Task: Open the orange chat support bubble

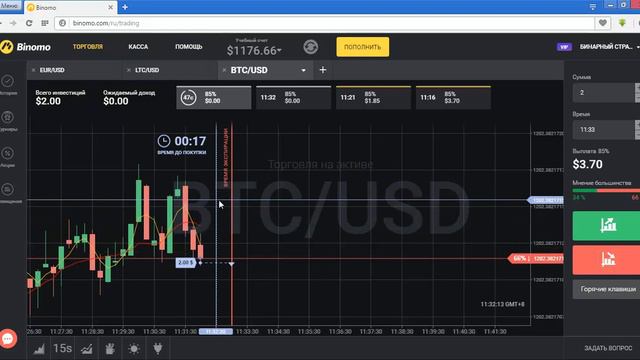Action: pos(8,338)
